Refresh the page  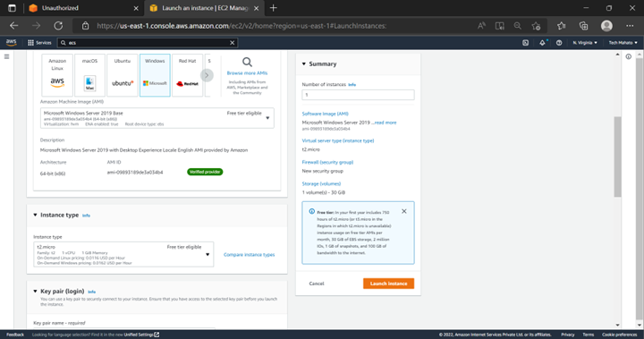click(x=58, y=25)
